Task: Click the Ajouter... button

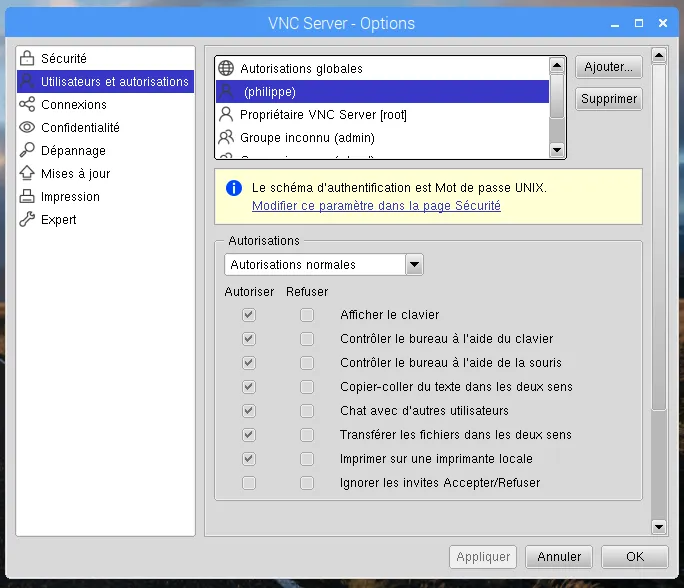Action: click(609, 67)
